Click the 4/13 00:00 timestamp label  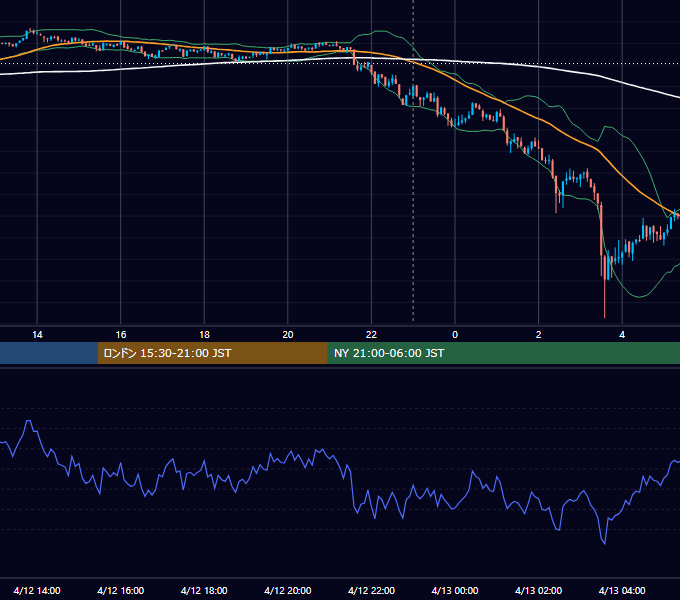tap(455, 590)
